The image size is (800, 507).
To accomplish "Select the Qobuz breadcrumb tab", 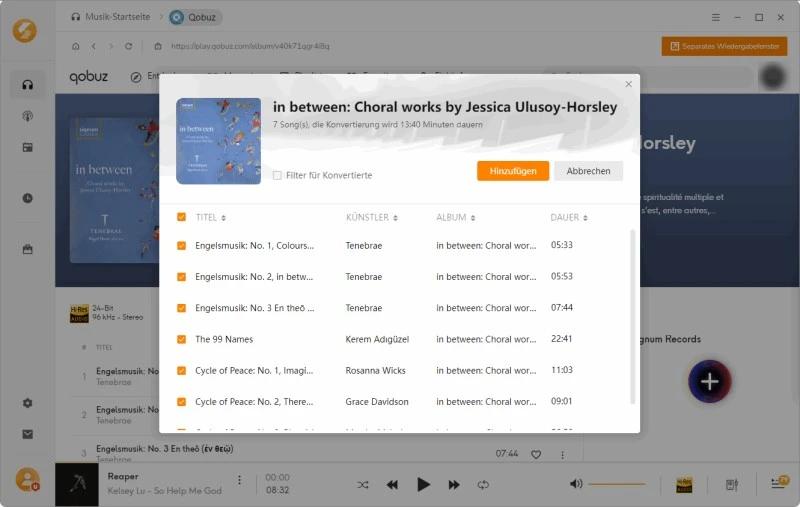I will (x=194, y=17).
